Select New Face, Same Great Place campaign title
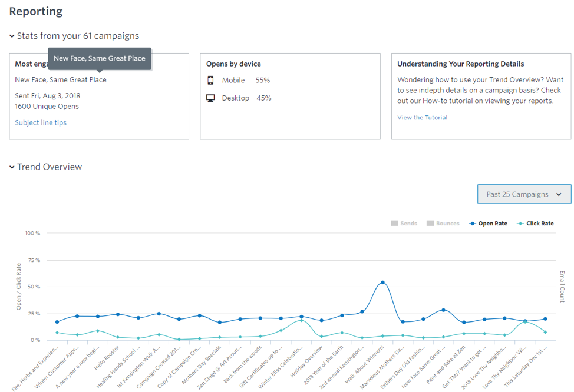 pos(61,80)
